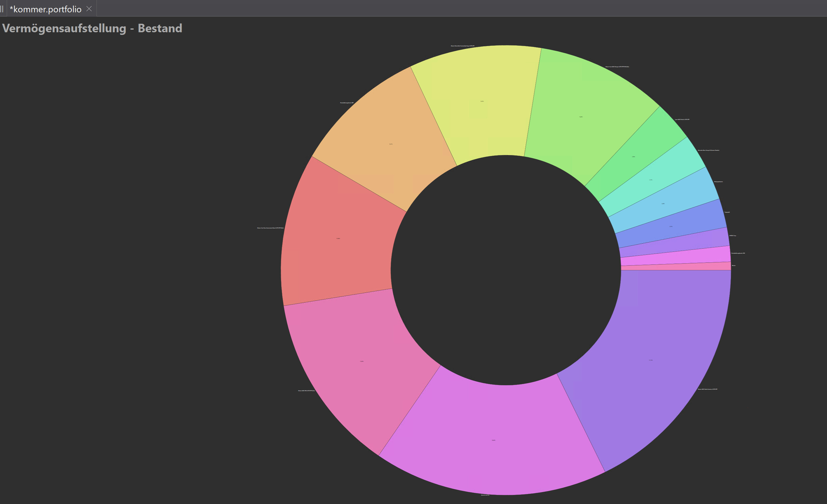This screenshot has width=827, height=504.
Task: Select the salmon Euro Government Bond segment
Action: (338, 238)
